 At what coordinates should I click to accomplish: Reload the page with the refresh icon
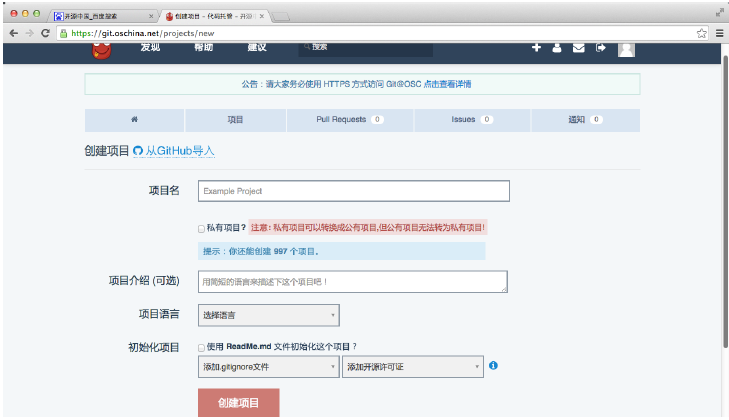[46, 33]
